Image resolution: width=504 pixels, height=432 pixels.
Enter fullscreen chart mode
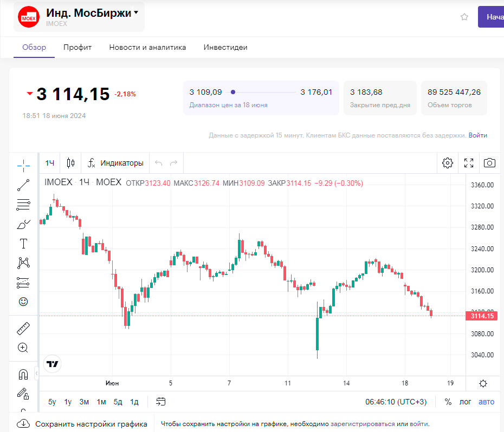click(469, 163)
